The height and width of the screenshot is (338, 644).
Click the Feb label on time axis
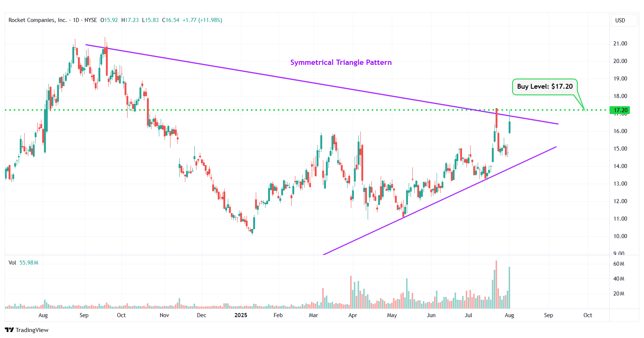(278, 315)
